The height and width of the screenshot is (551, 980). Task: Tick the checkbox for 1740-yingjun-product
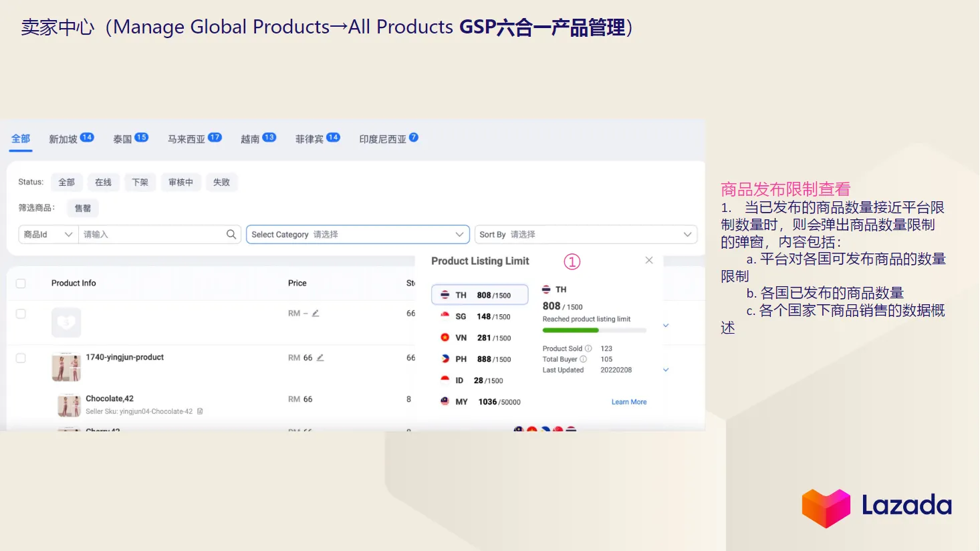coord(21,358)
